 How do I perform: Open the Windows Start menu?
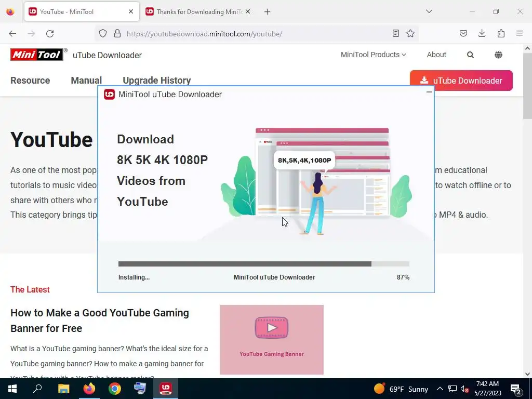tap(12, 389)
